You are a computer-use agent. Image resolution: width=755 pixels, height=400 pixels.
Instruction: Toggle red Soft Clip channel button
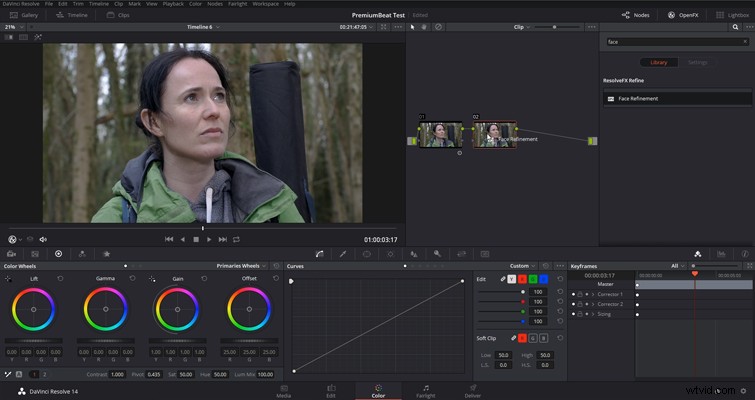coord(522,338)
